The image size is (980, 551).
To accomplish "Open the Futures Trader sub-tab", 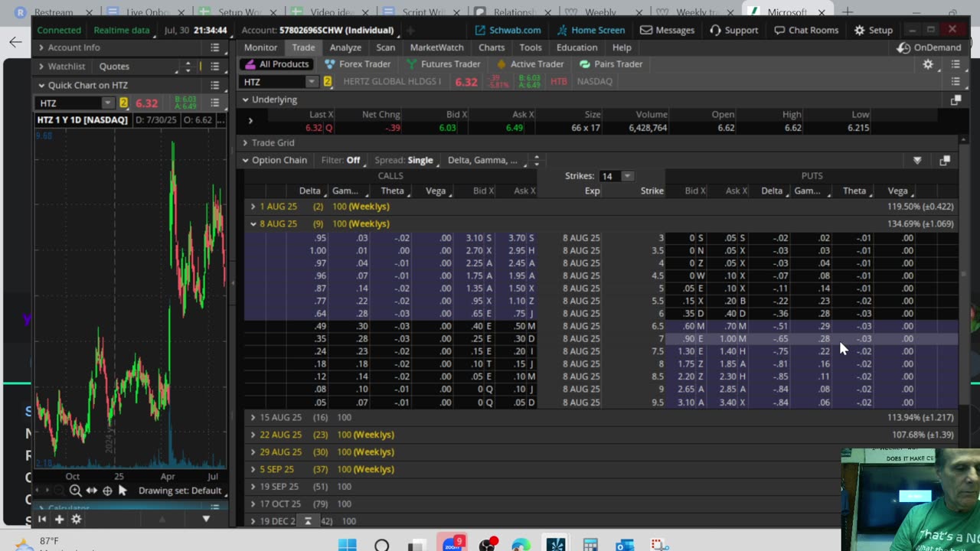I will [443, 64].
